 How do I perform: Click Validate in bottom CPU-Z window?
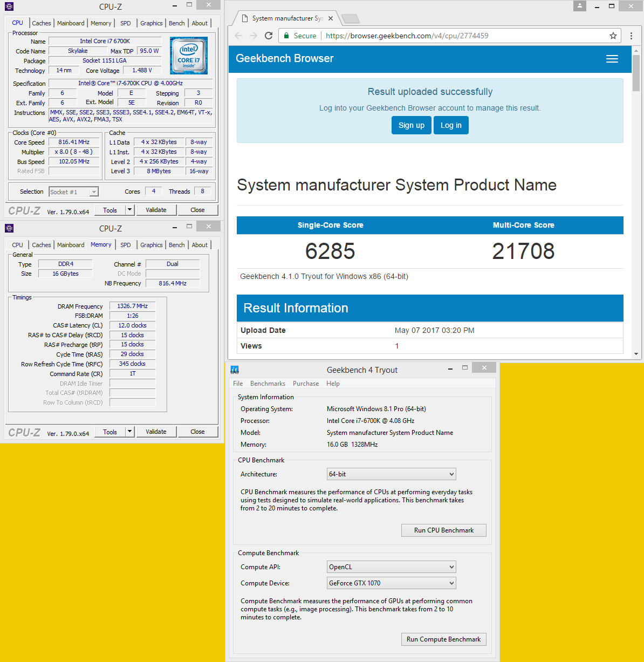[x=156, y=432]
